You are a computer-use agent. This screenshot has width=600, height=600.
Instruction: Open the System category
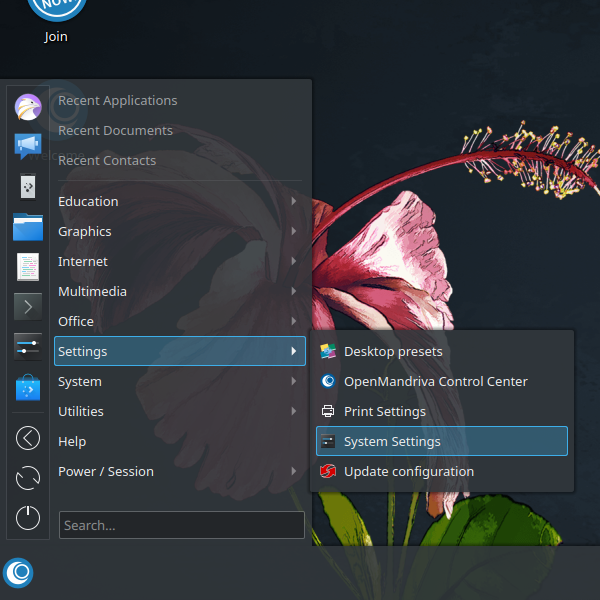click(x=180, y=381)
